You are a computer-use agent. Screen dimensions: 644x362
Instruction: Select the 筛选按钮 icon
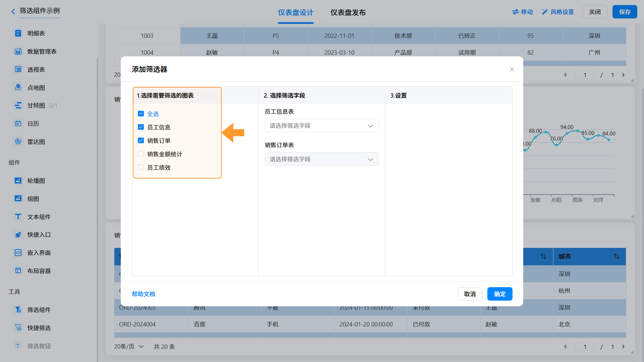18,346
